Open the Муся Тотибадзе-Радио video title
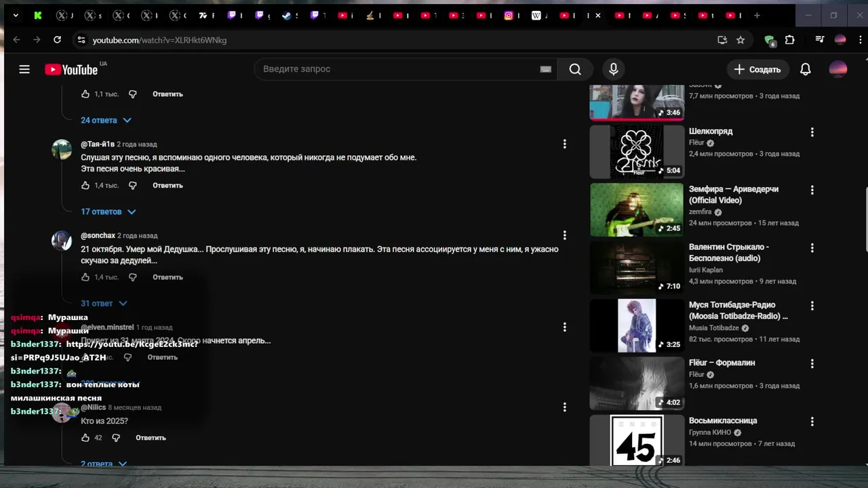The height and width of the screenshot is (488, 868). tap(738, 310)
